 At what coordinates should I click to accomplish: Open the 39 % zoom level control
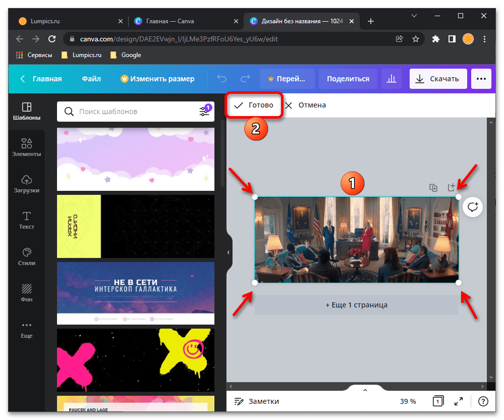click(x=408, y=401)
